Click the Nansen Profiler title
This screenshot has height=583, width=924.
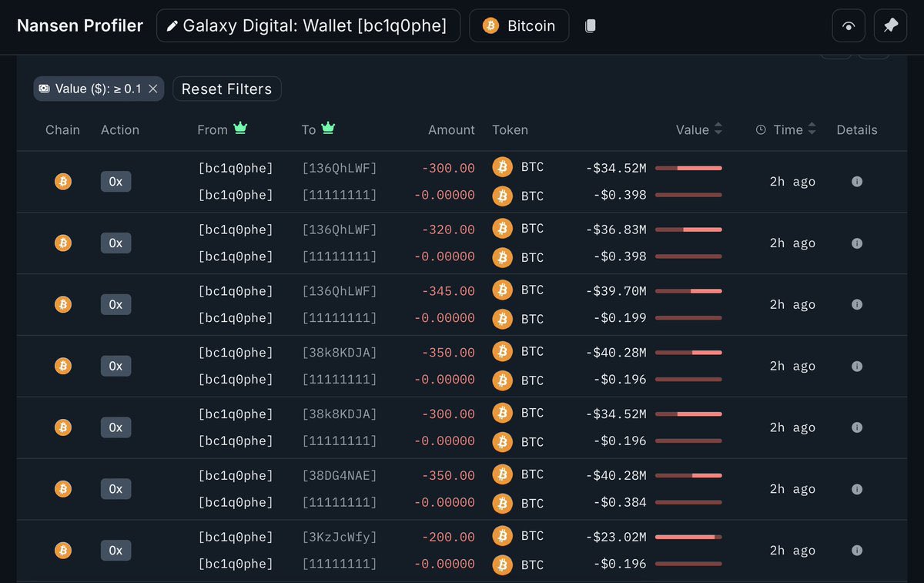tap(80, 25)
